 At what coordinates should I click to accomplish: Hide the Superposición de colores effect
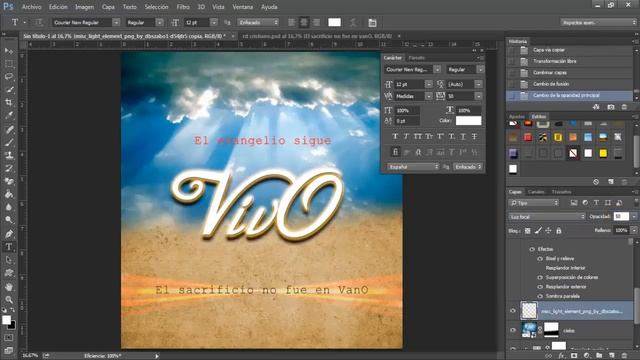tap(540, 277)
